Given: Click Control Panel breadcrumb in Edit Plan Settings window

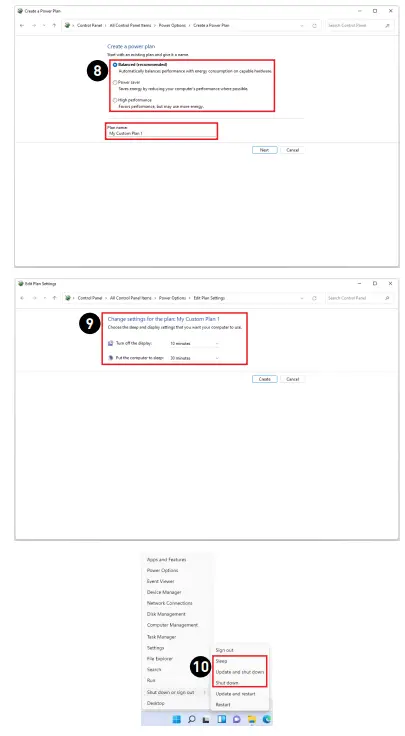Looking at the screenshot, I should pos(90,298).
